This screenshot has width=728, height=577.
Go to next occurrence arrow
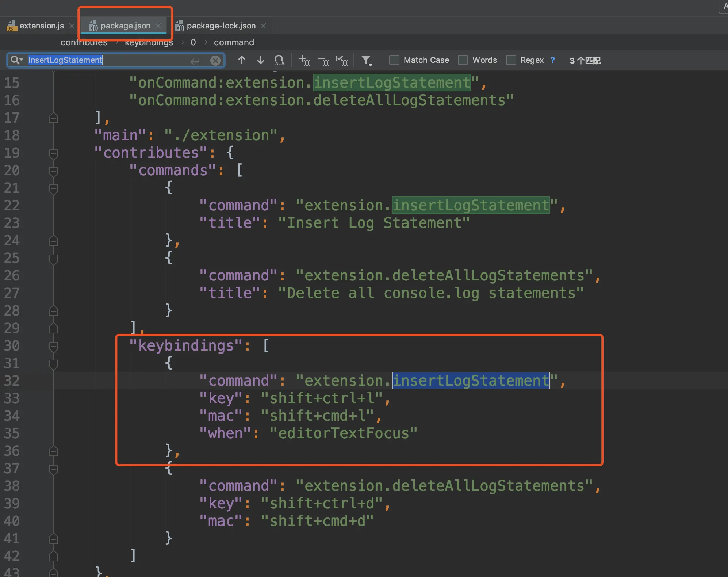[x=260, y=60]
